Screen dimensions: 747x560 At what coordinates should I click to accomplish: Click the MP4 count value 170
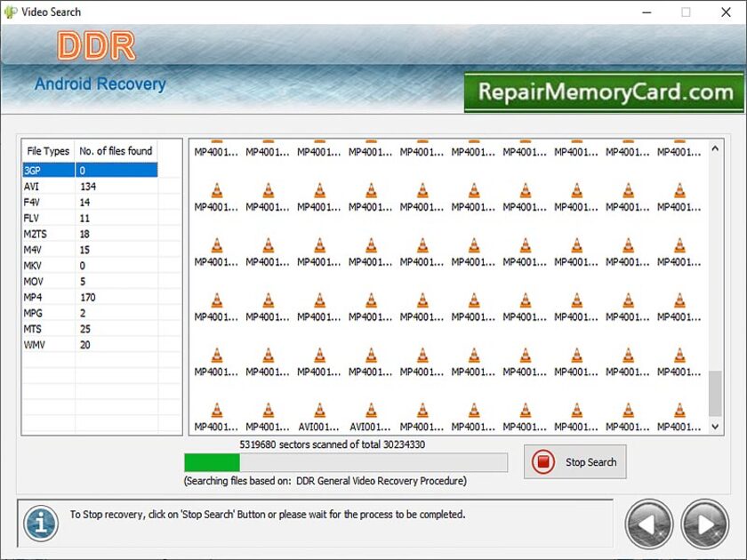[x=88, y=297]
